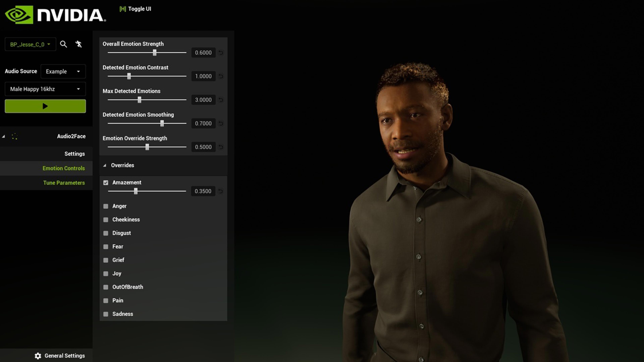This screenshot has width=644, height=362.
Task: Uncheck the Amazement override
Action: coord(106,183)
